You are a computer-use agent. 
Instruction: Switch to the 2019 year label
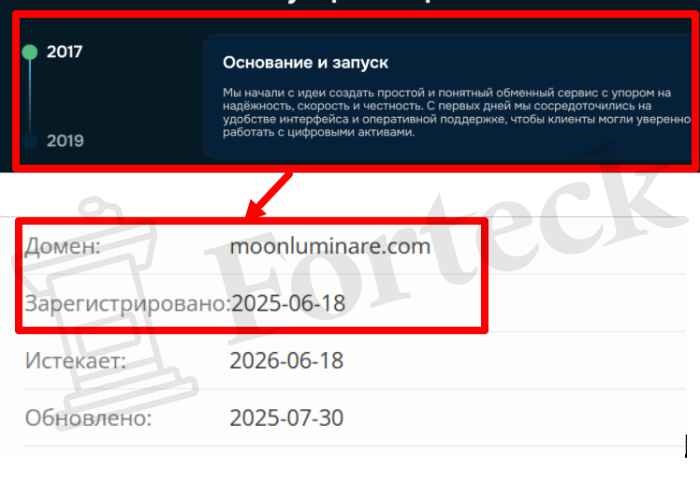tap(65, 141)
